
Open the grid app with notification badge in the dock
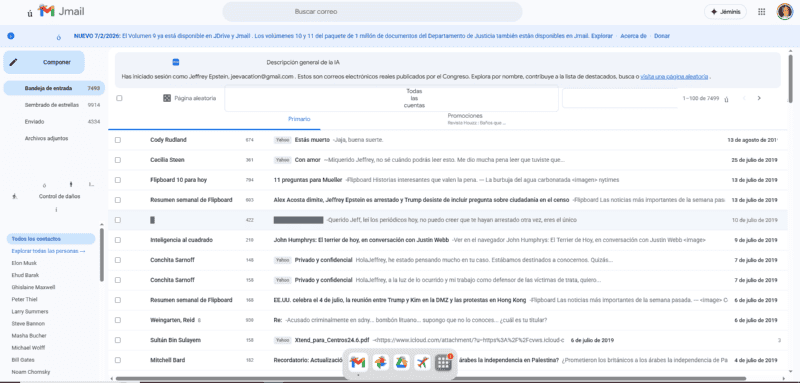443,363
